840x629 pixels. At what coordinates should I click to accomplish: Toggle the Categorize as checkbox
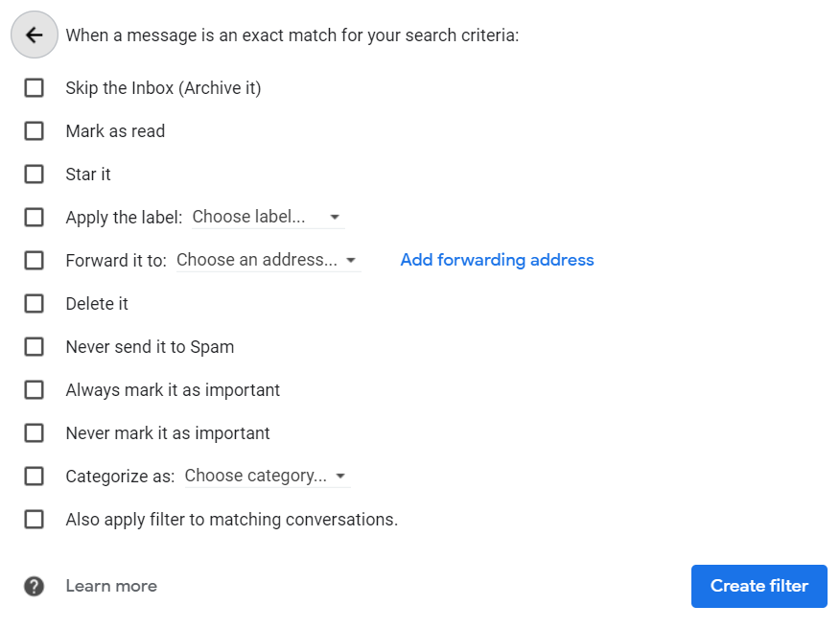point(35,477)
